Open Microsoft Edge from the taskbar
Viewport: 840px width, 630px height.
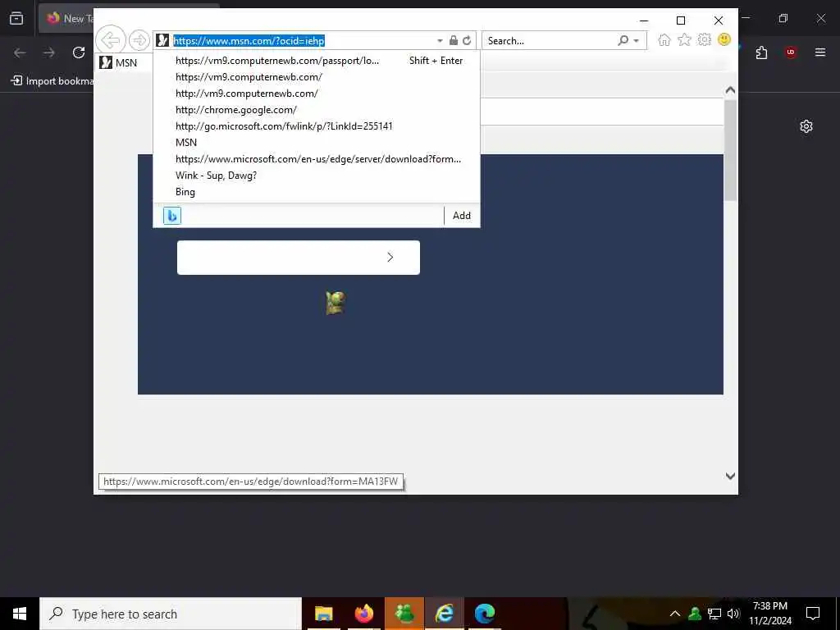(x=484, y=614)
